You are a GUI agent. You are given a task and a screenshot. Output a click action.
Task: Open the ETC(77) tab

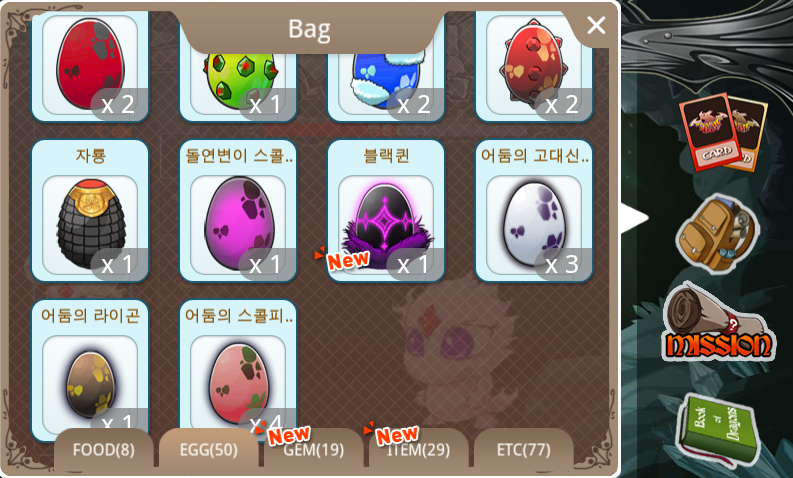[523, 449]
